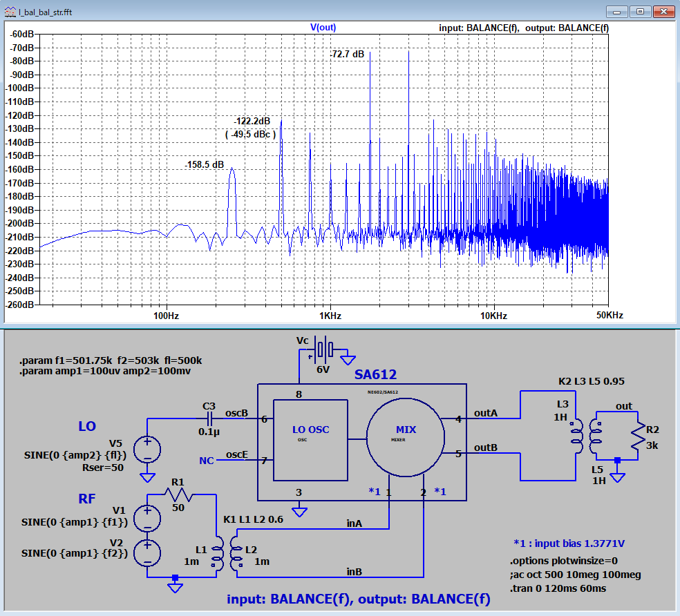680x616 pixels.
Task: Click the .options plotwinsize=0 directive
Action: click(x=564, y=561)
